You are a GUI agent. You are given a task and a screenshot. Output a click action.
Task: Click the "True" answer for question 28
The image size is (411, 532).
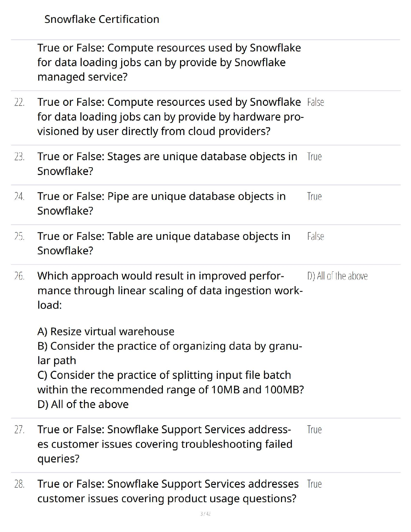coord(314,484)
